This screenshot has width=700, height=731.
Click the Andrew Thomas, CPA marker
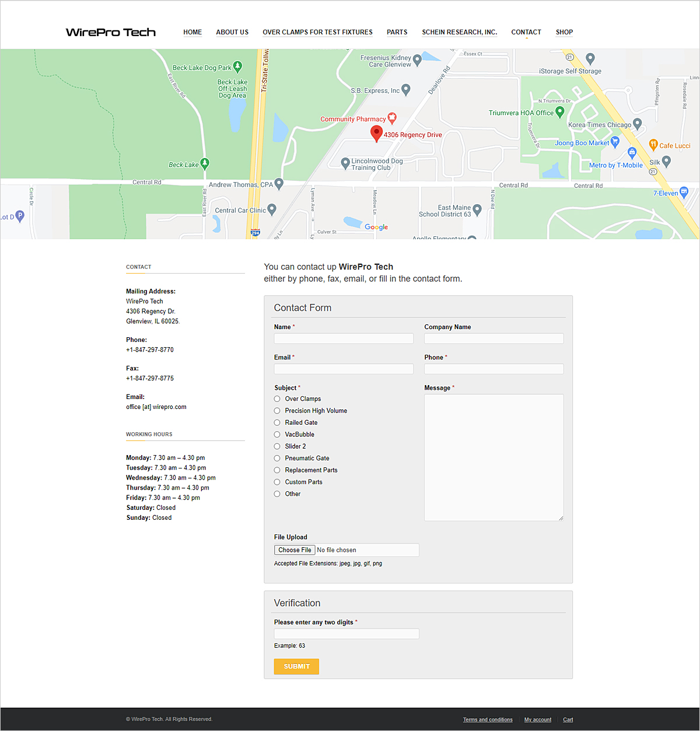coord(279,184)
